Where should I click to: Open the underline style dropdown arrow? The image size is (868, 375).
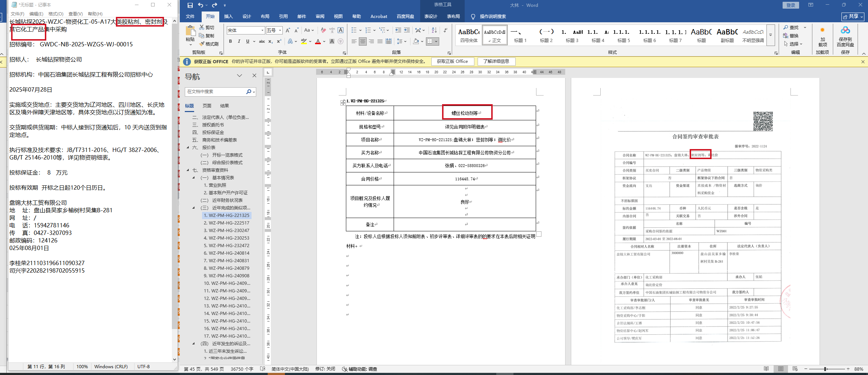click(254, 41)
